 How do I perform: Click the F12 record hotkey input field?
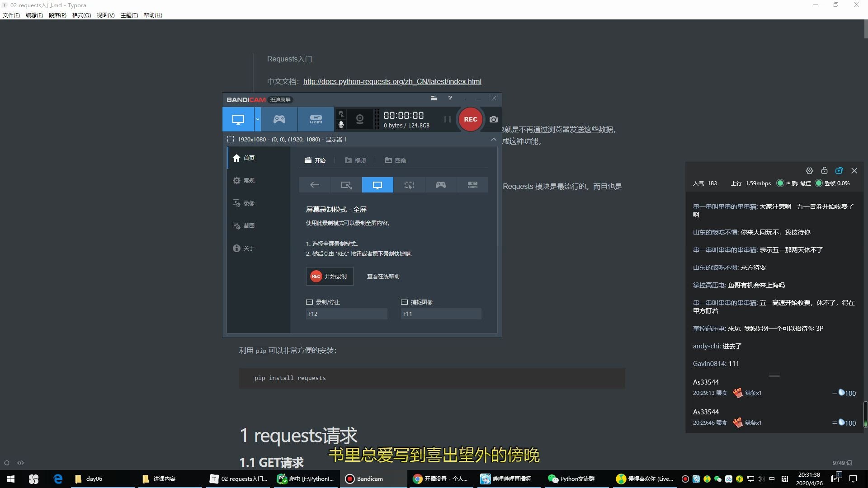[x=346, y=314]
